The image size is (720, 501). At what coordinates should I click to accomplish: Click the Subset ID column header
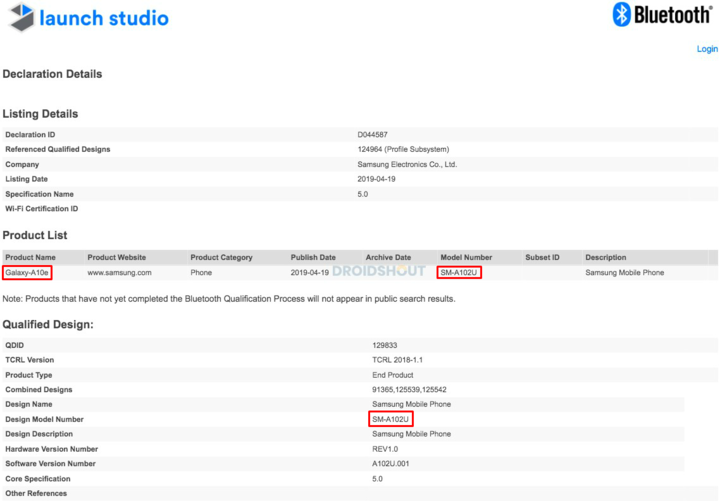542,257
